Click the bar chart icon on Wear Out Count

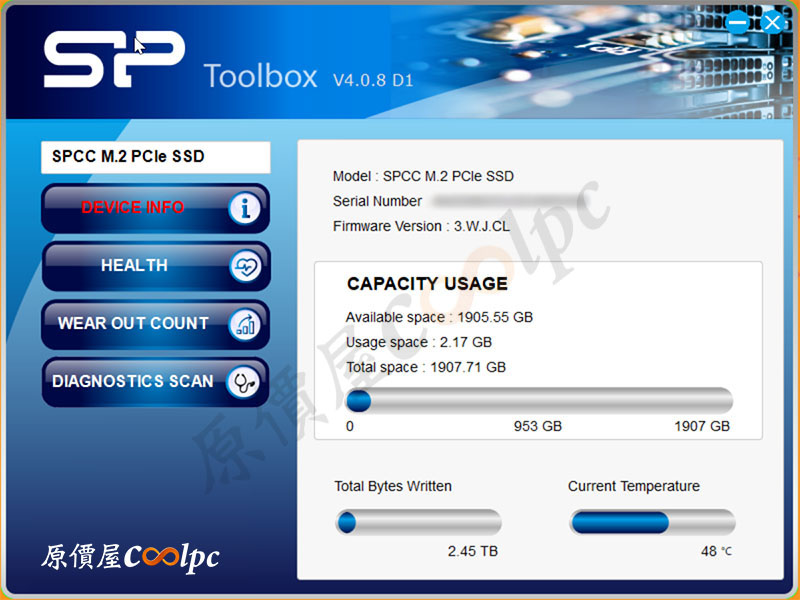tap(245, 324)
